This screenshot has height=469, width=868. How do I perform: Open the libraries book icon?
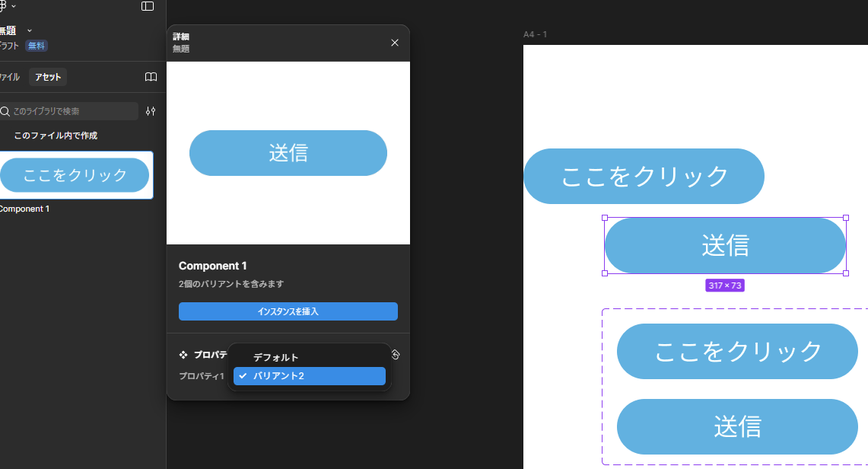(151, 77)
